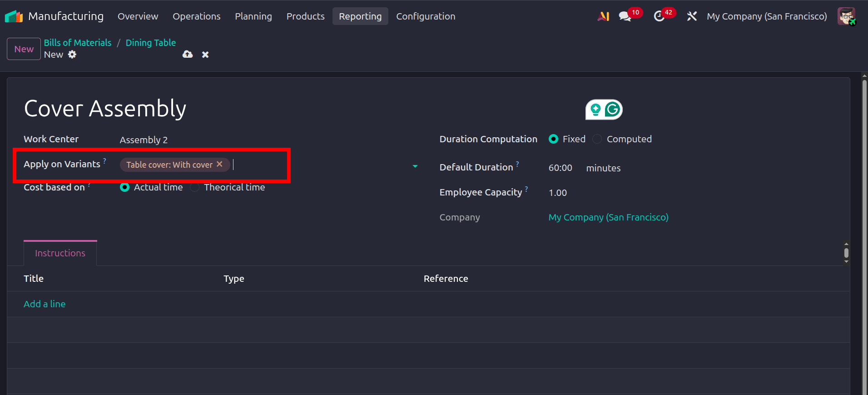Select Theorical time cost basis
Screen dimensions: 868x395
(194, 187)
